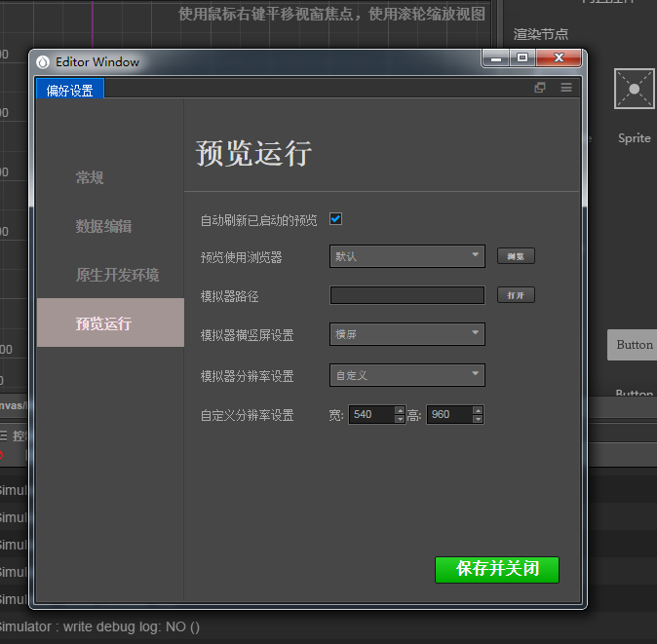Select 常规 settings category

tap(90, 177)
